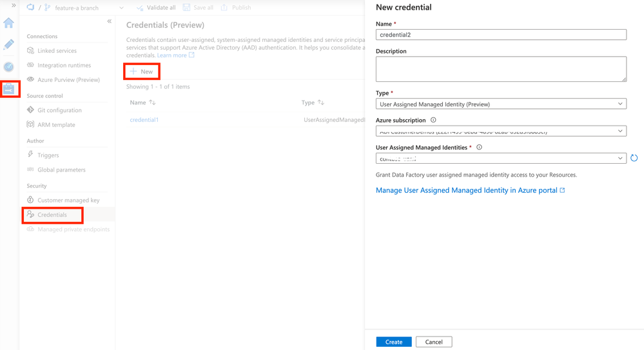This screenshot has height=350, width=644.
Task: Refresh the managed identities list
Action: [634, 158]
